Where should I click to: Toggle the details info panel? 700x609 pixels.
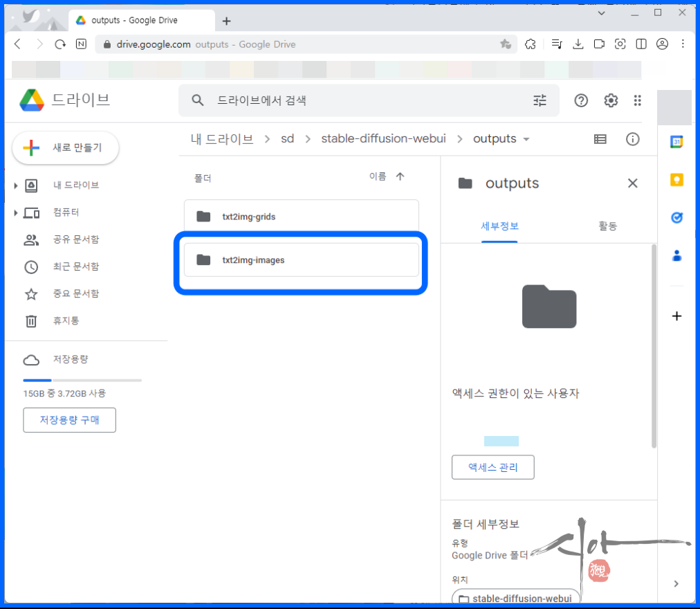point(633,139)
